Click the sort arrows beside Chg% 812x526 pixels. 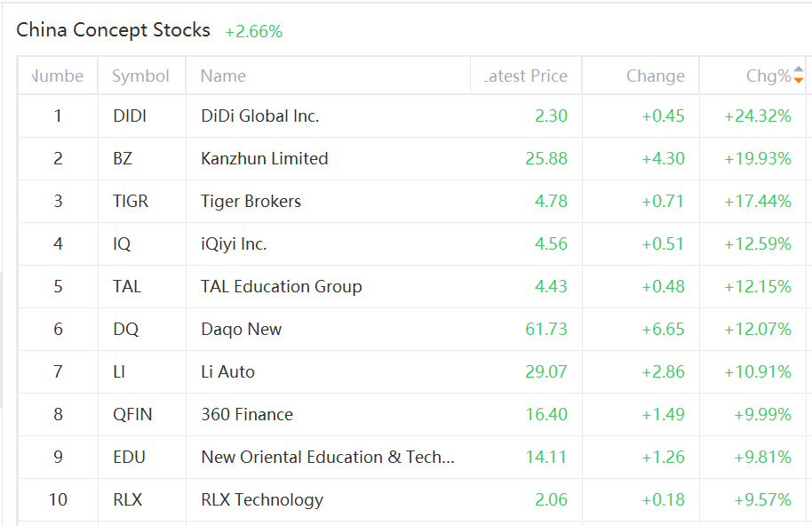click(798, 76)
